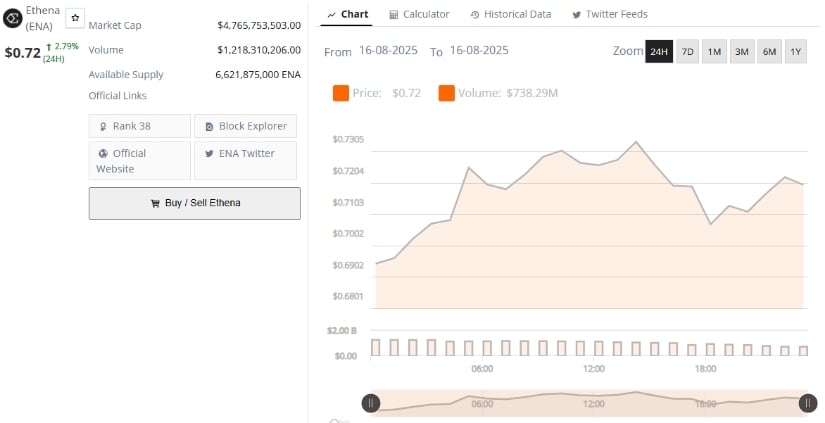Screen dimensions: 825x423
Task: Open the Chart tab
Action: (347, 14)
